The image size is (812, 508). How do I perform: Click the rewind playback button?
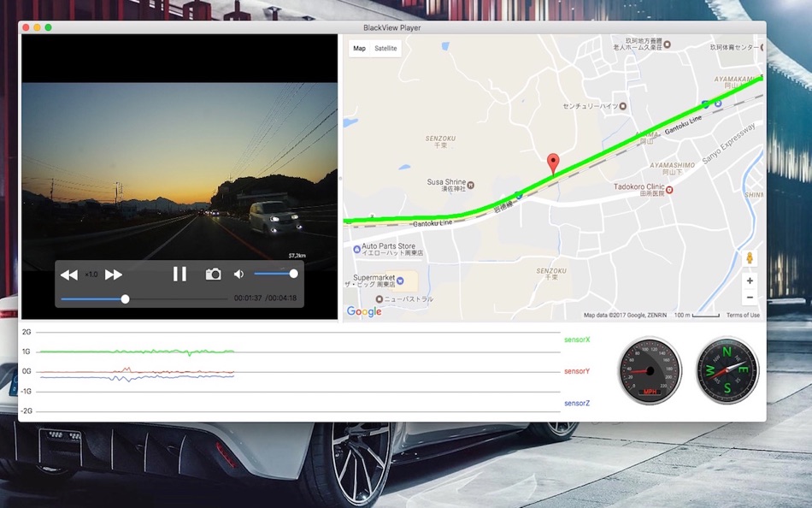point(69,275)
